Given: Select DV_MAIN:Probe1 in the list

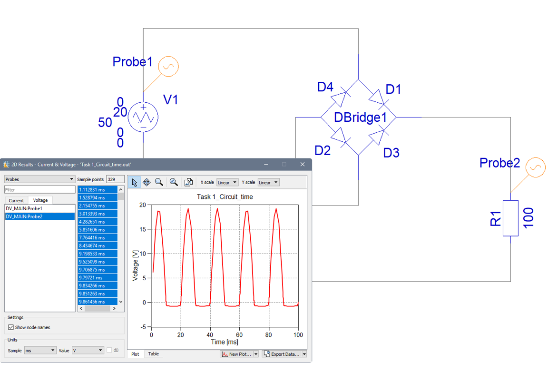Looking at the screenshot, I should click(x=24, y=208).
